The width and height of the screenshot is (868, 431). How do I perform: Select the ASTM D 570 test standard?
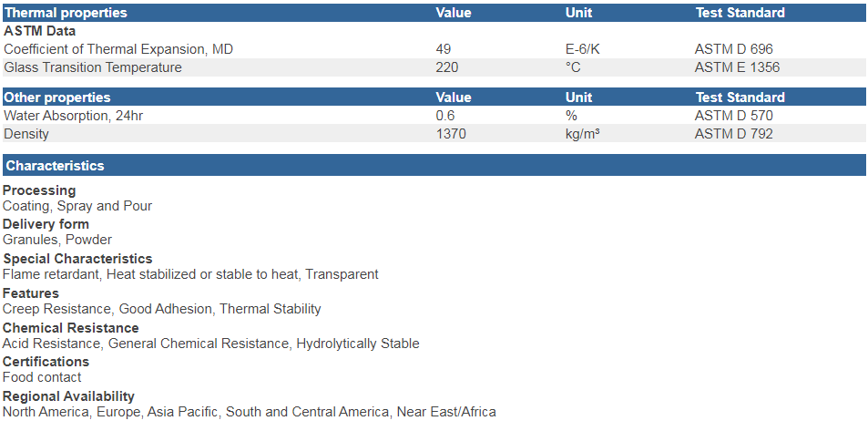pyautogui.click(x=733, y=116)
